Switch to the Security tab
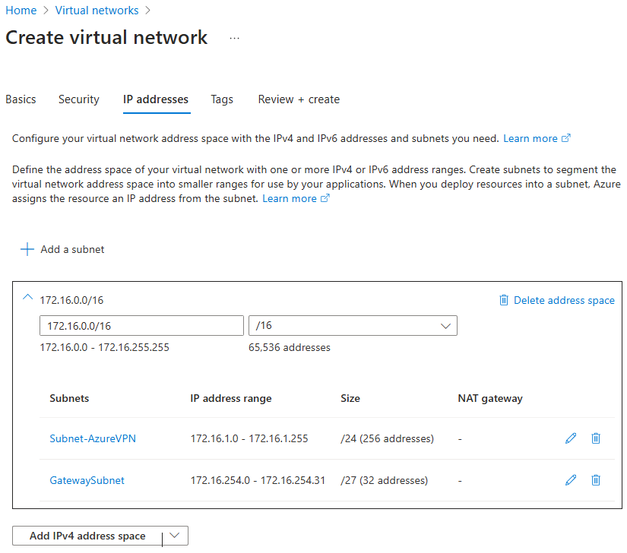The width and height of the screenshot is (627, 553). [x=79, y=99]
